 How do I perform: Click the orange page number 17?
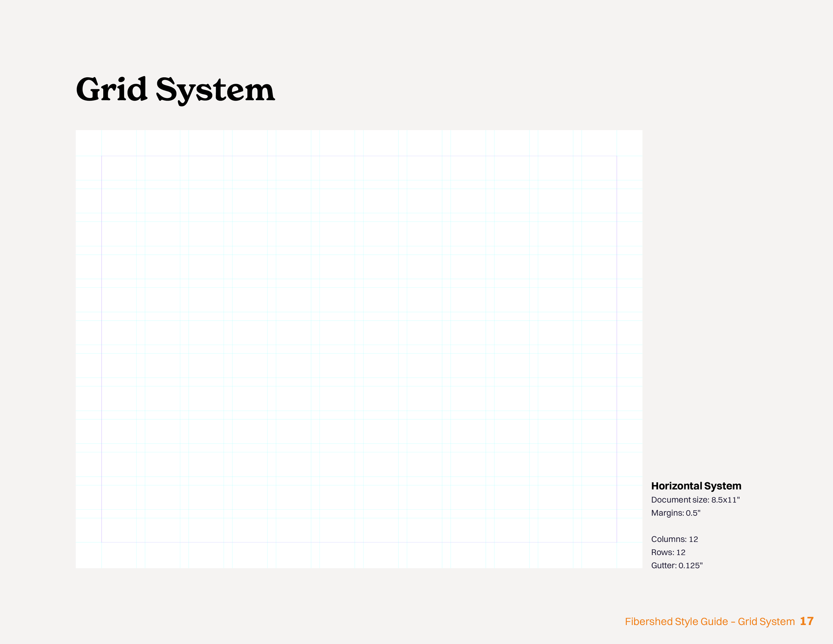[807, 621]
